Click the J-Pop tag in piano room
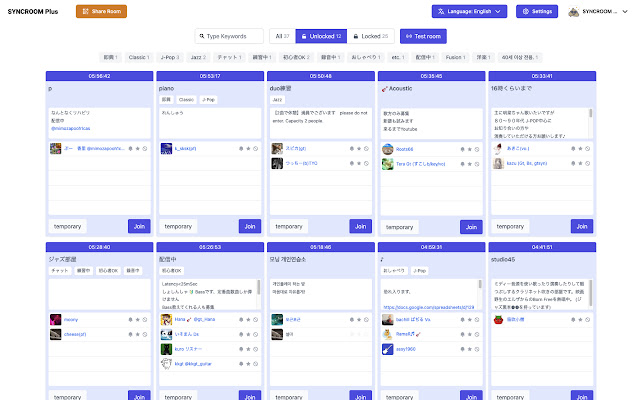 pyautogui.click(x=209, y=100)
